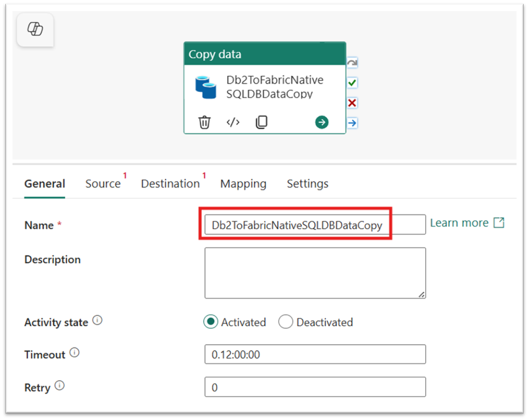
Task: Click the Db2 database icon in the activity
Action: [205, 87]
